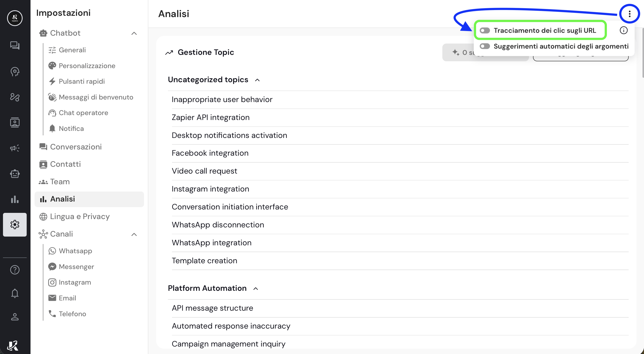Select Whatsapp channel settings
Screen dimensions: 644x354
pos(75,251)
